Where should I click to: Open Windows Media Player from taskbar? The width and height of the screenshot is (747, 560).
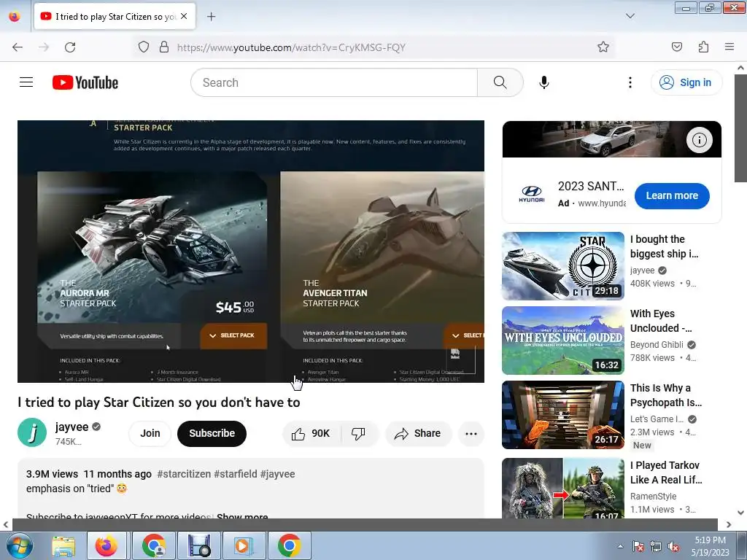click(243, 546)
